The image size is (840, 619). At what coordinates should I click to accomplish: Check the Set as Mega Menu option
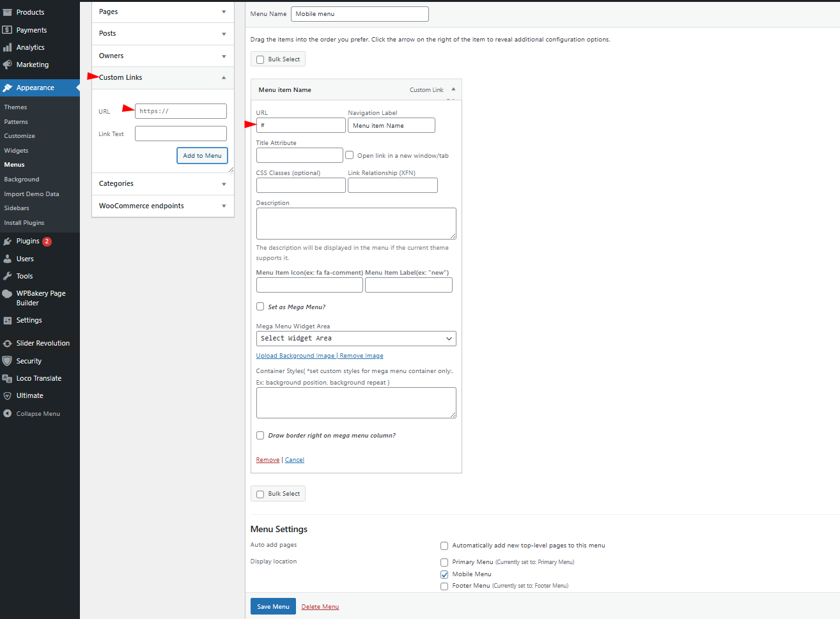coord(260,307)
